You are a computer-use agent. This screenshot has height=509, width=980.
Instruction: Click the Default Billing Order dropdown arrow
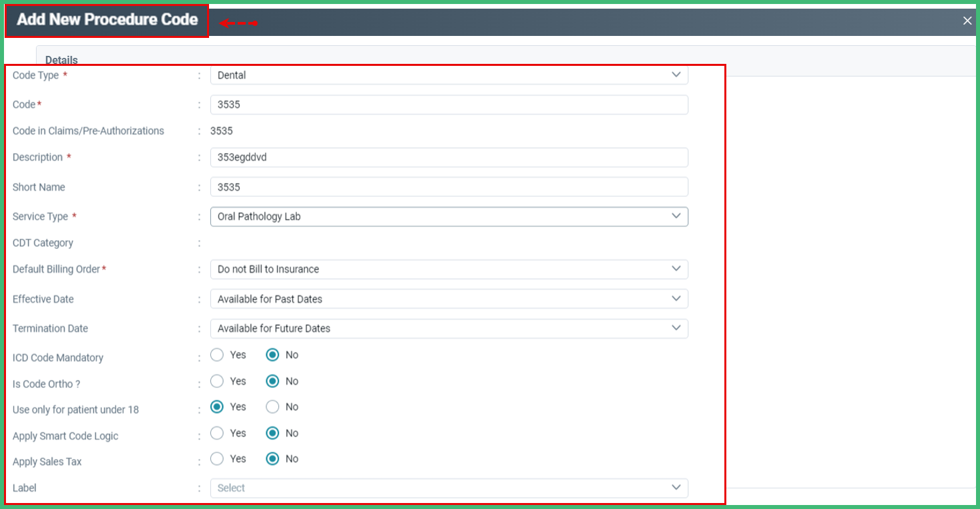click(677, 269)
